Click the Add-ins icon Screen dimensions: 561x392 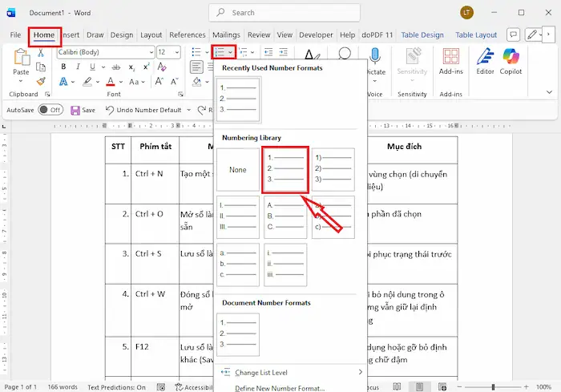pos(451,61)
